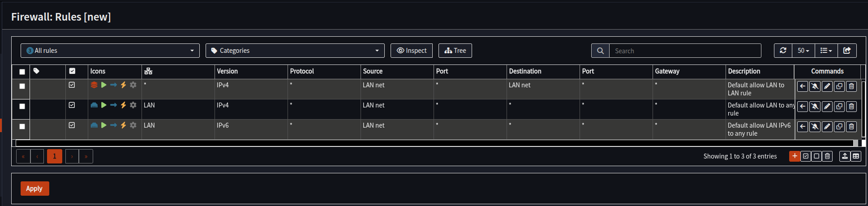Screen dimensions: 868x206
Task: Click the Apply button
Action: point(34,189)
